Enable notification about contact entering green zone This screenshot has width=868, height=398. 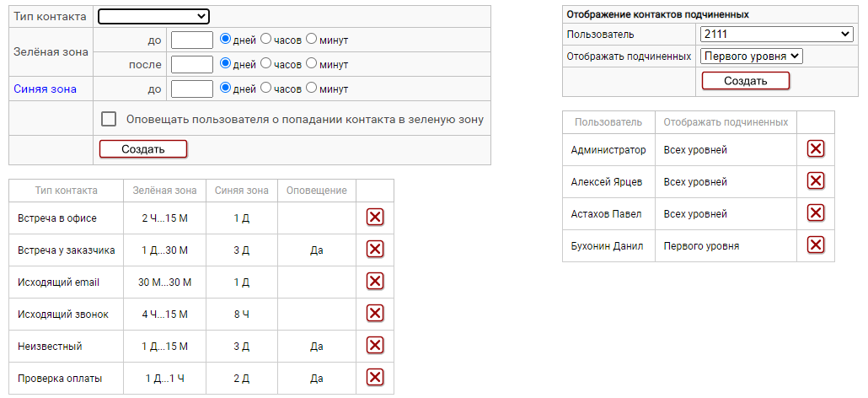pos(109,119)
